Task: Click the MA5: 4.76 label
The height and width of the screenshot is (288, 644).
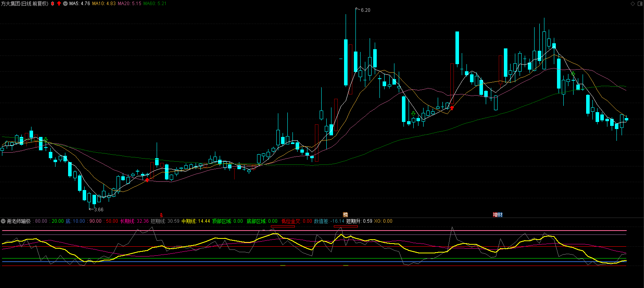Action: tap(80, 4)
